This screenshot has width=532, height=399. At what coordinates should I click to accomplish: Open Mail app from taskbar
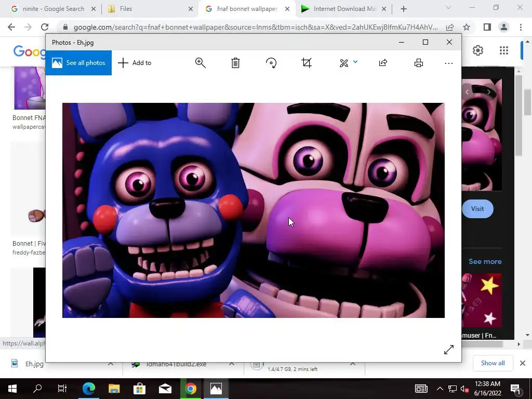tap(165, 389)
